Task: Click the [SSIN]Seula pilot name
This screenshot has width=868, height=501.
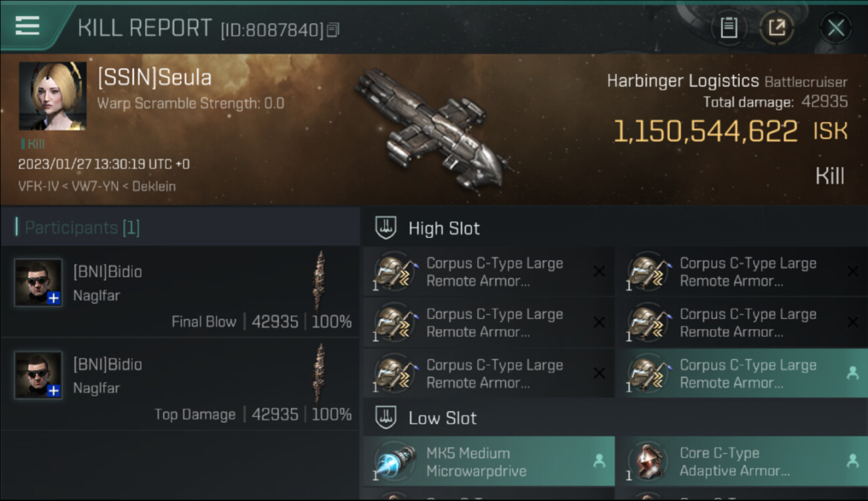Action: [154, 77]
